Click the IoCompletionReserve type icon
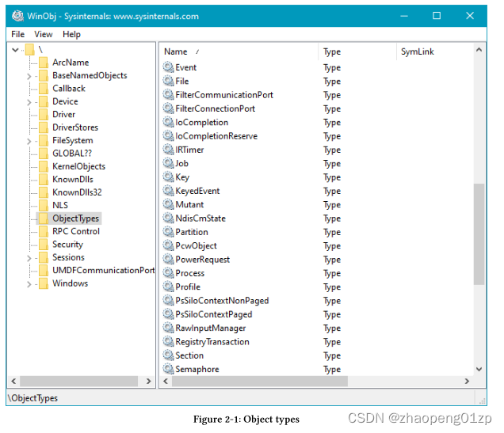Screen dimensions: 504x433 [x=168, y=136]
